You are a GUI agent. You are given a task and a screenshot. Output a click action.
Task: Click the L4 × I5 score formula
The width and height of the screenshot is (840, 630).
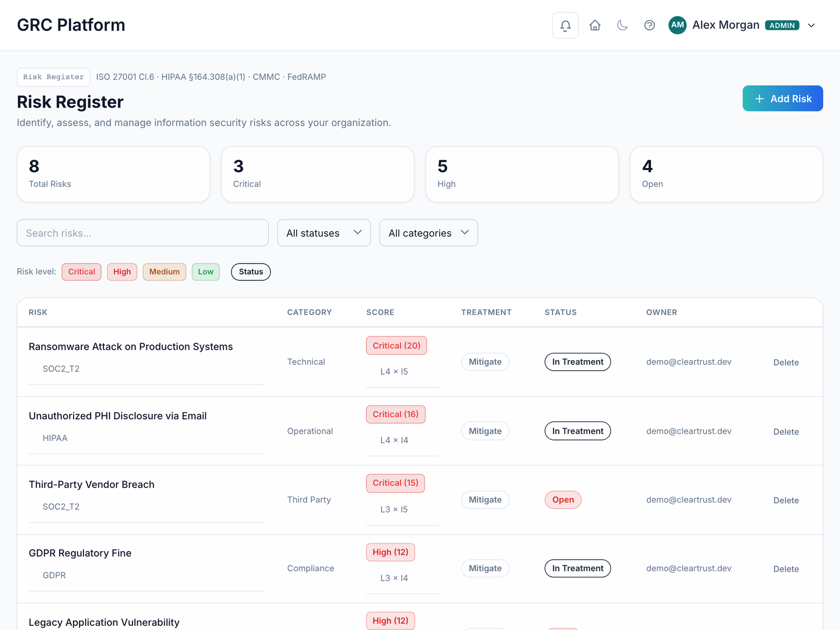tap(394, 372)
